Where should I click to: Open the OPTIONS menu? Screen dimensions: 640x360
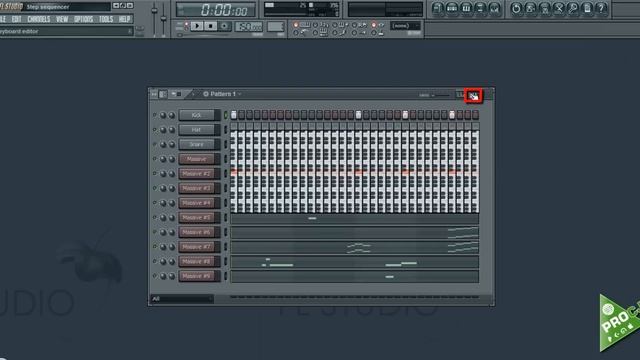[x=84, y=19]
